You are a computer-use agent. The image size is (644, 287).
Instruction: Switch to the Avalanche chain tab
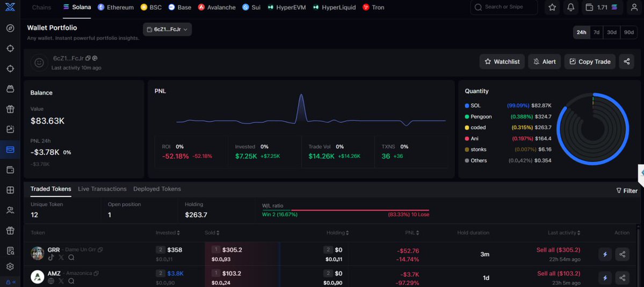tap(216, 8)
